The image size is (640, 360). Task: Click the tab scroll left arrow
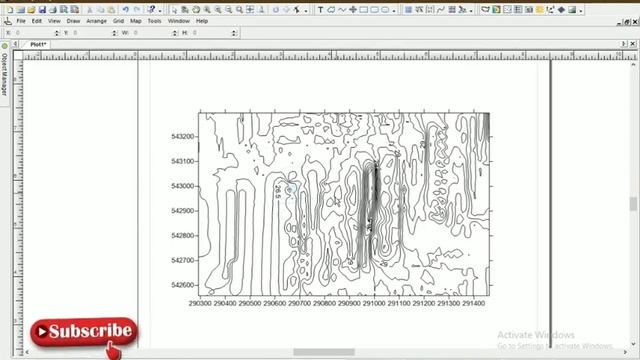[15, 44]
